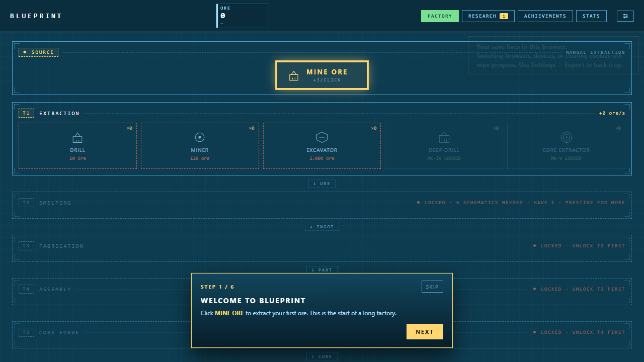Click the +0 ore/s rate
This screenshot has height=362, width=644.
pyautogui.click(x=612, y=113)
